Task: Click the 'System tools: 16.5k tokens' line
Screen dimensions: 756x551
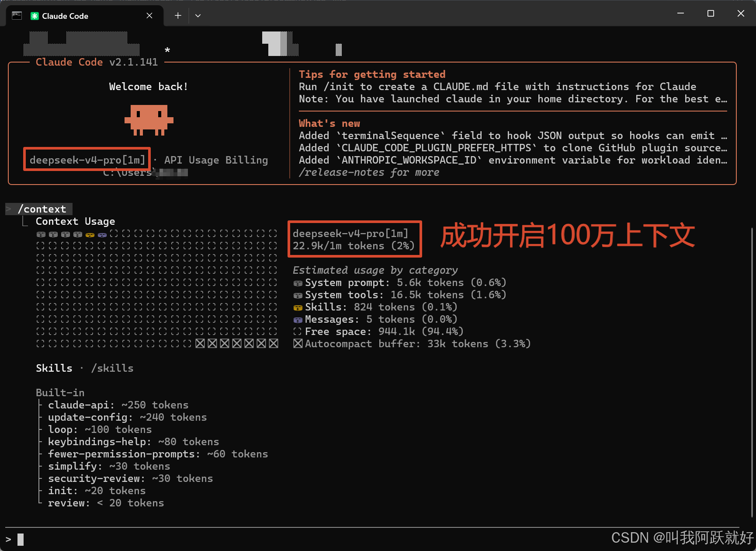Action: point(406,295)
